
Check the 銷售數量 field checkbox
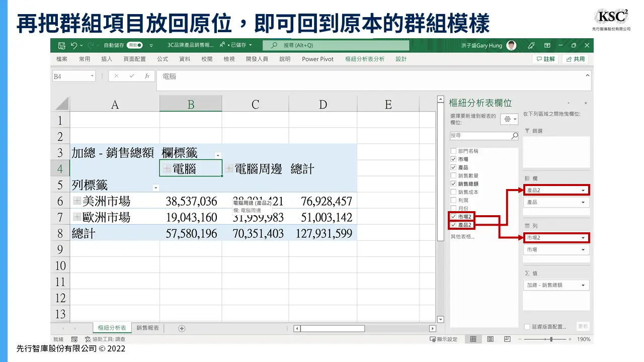[x=453, y=175]
